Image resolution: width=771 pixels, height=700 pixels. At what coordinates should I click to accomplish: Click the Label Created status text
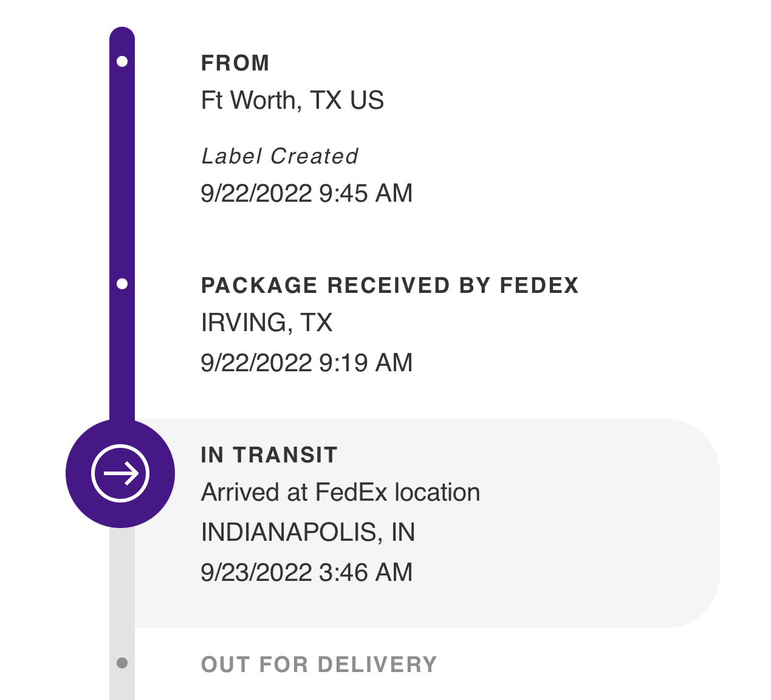[x=280, y=156]
